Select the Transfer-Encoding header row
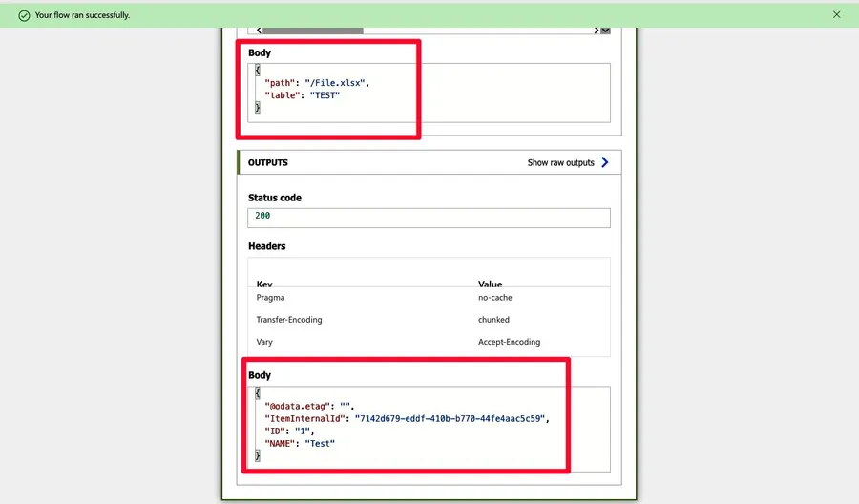The image size is (859, 504). point(289,320)
